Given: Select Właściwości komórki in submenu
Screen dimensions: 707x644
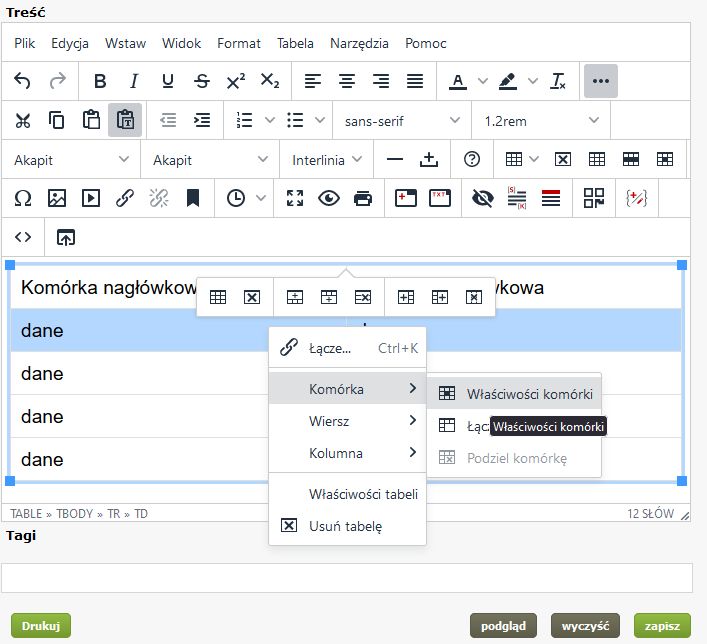Looking at the screenshot, I should point(528,394).
